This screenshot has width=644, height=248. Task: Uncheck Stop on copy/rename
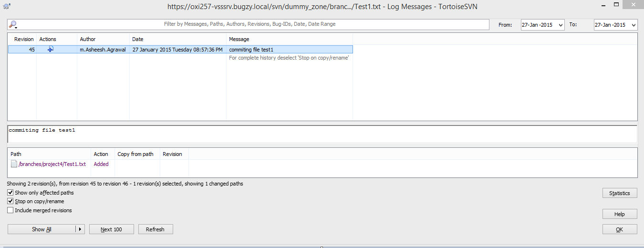(x=10, y=201)
